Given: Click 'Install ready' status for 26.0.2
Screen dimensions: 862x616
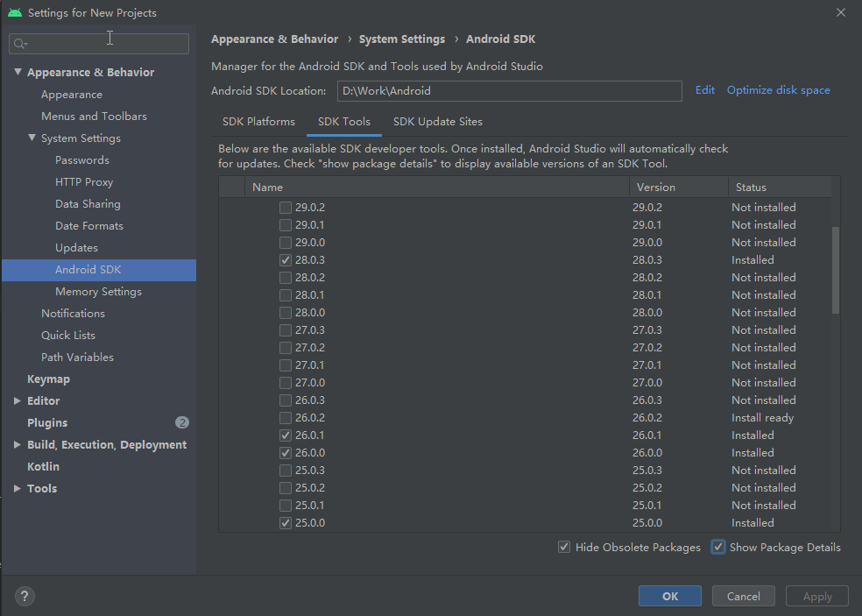Looking at the screenshot, I should coord(762,417).
